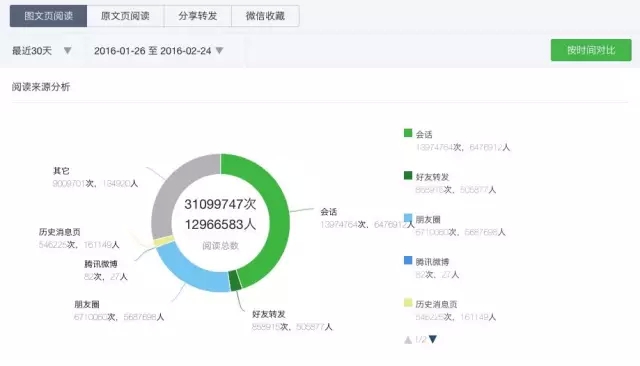Click the dark green 好友转发 donut slice

coord(235,281)
